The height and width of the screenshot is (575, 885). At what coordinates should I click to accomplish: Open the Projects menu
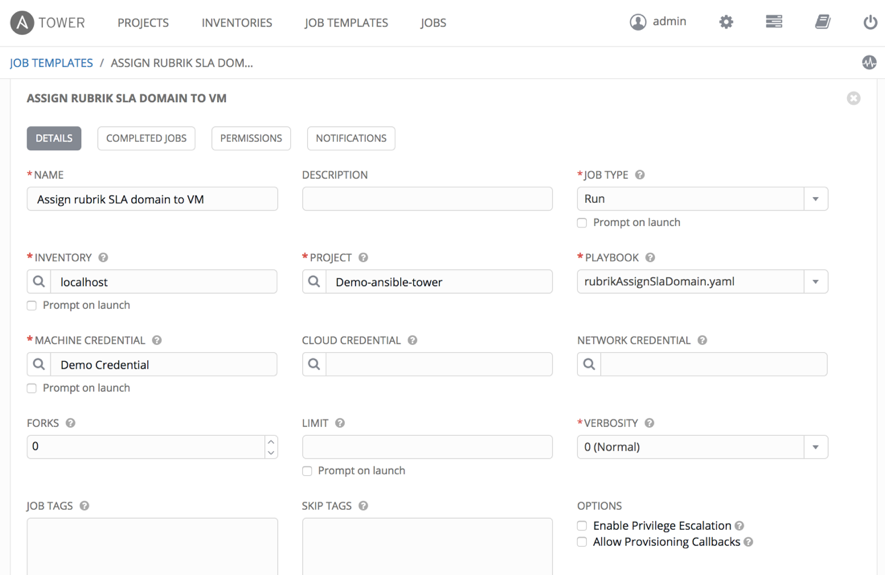(x=143, y=23)
